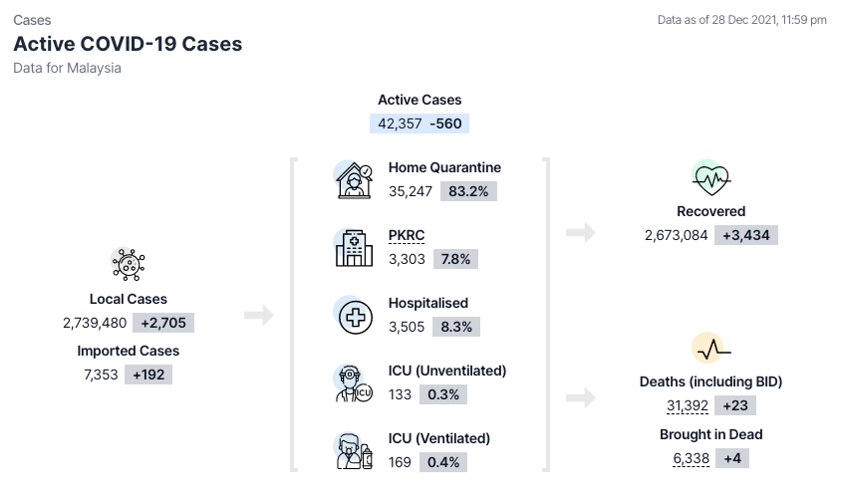Click the underlined PKRC label

pos(407,236)
